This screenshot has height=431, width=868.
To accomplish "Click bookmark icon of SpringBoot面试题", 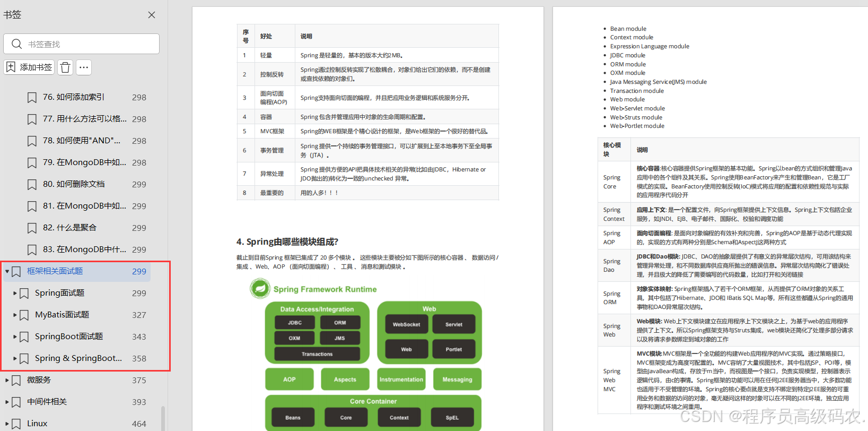I will pyautogui.click(x=24, y=337).
